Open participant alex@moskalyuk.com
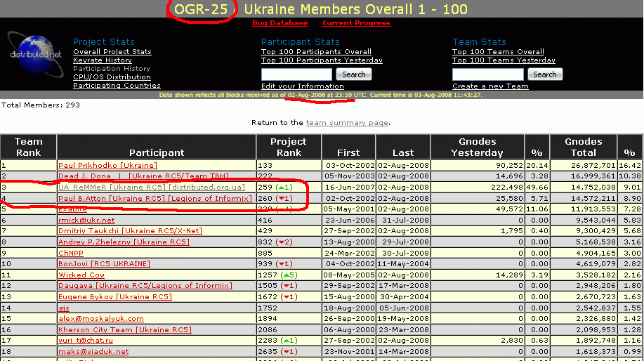 point(101,319)
